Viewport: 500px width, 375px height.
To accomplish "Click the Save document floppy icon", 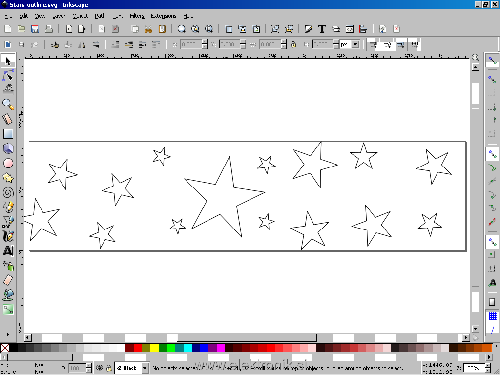I will point(35,29).
